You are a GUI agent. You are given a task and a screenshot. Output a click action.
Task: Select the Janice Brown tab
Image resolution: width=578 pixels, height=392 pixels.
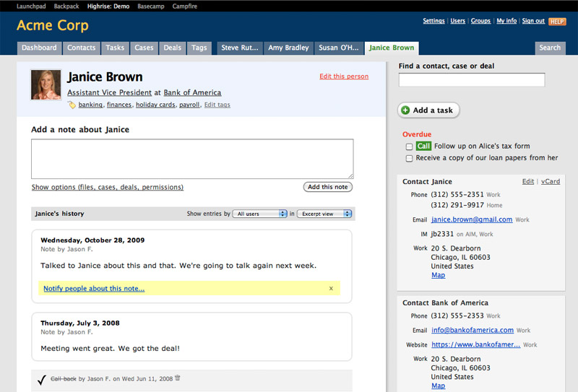coord(392,48)
